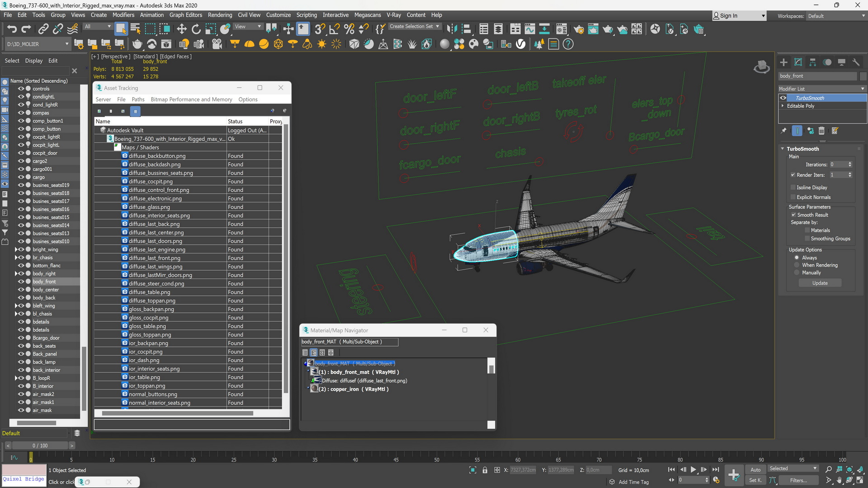
Task: Toggle visibility eye for body_front object
Action: tap(21, 282)
